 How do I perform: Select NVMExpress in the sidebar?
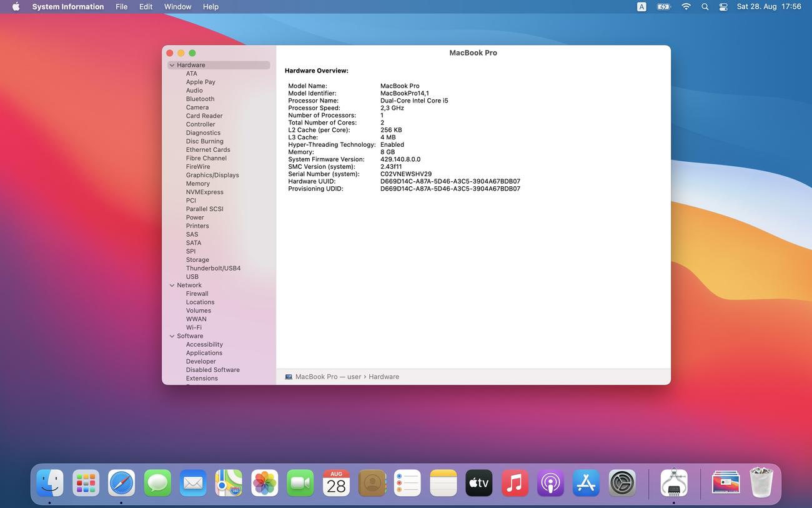coord(204,192)
